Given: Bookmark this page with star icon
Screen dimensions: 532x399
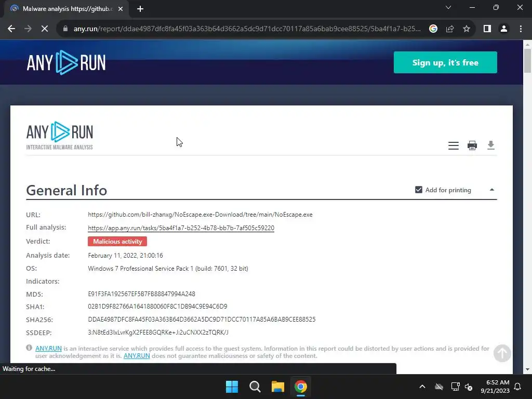Looking at the screenshot, I should pos(467,29).
